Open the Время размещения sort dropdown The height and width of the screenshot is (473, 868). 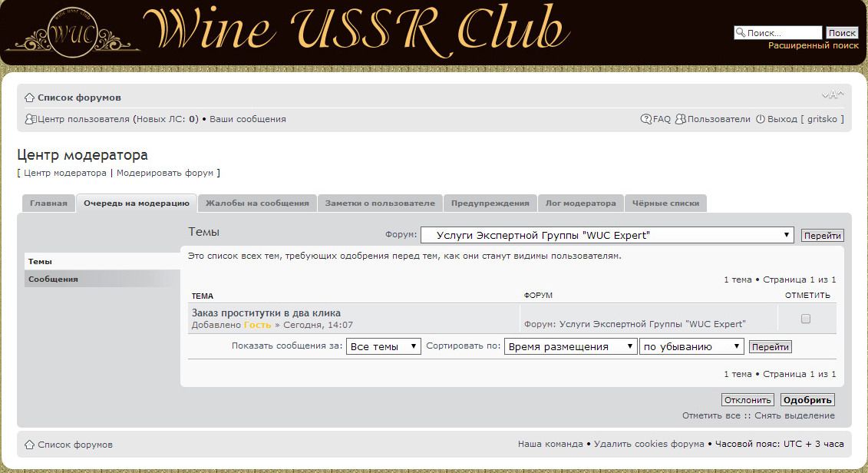[570, 346]
